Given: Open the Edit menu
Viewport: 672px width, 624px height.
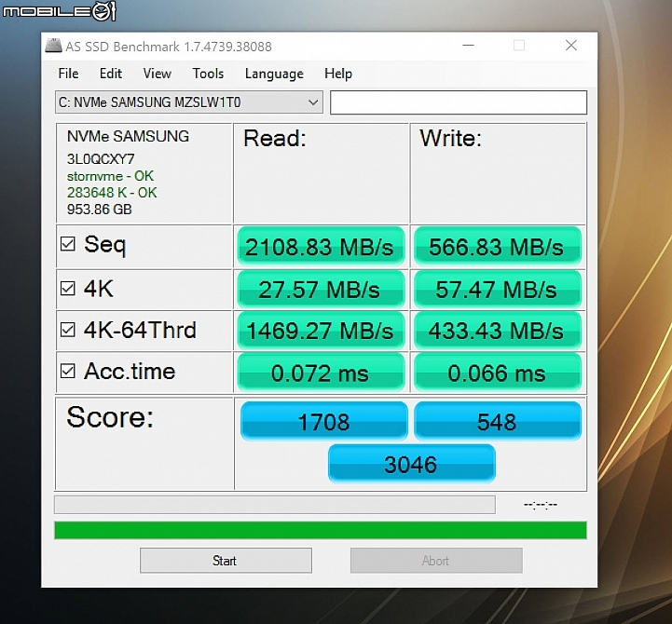Looking at the screenshot, I should (x=111, y=74).
